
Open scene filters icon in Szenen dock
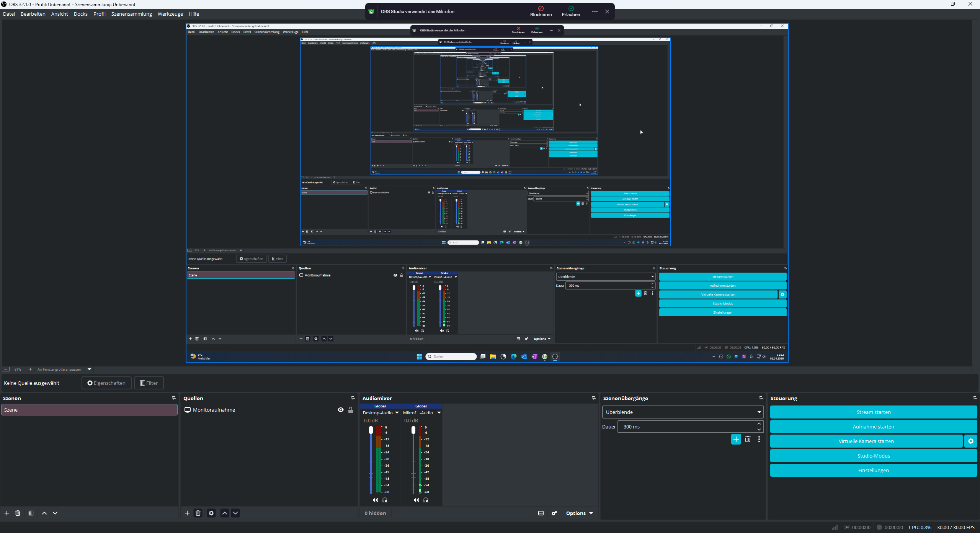31,513
